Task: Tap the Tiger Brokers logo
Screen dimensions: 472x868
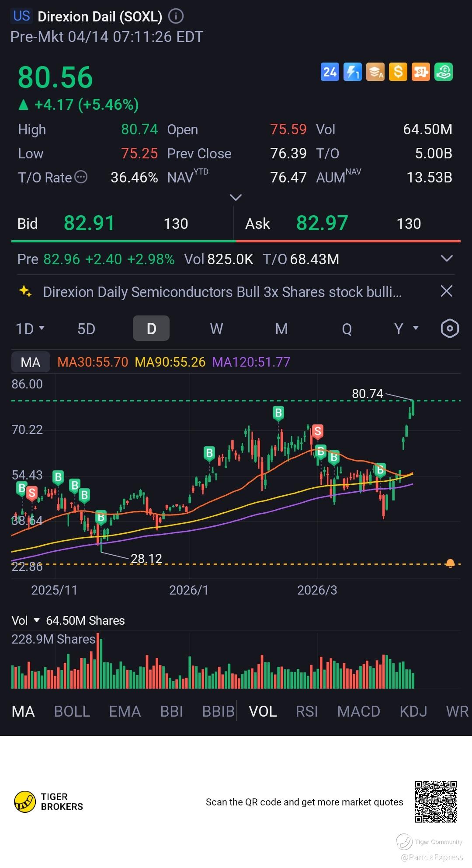Action: [49, 801]
